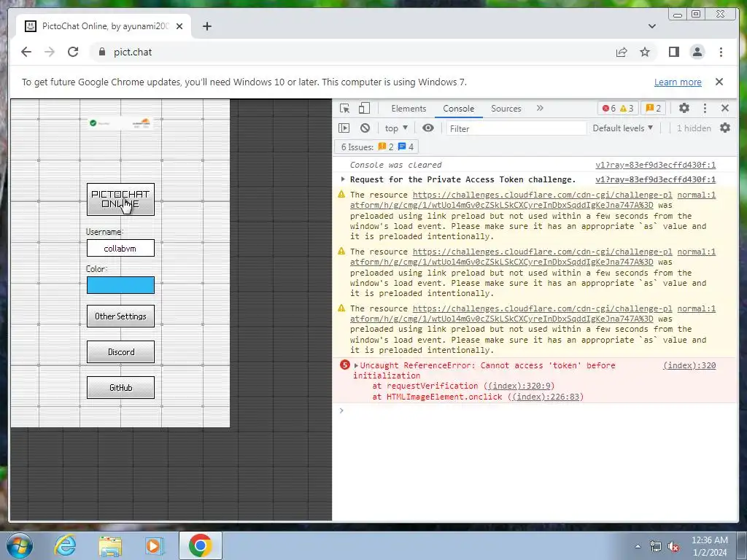The width and height of the screenshot is (747, 560).
Task: Click the network tray icon
Action: (656, 547)
